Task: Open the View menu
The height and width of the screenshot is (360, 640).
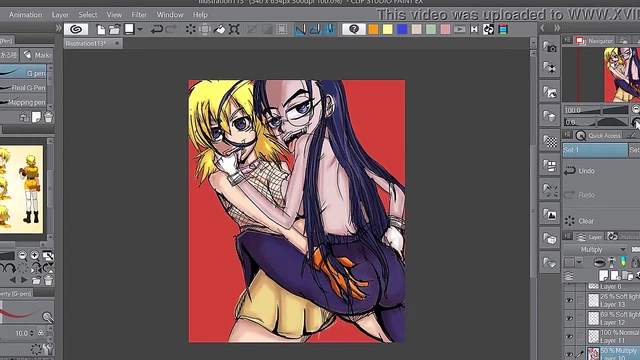Action: coord(114,15)
